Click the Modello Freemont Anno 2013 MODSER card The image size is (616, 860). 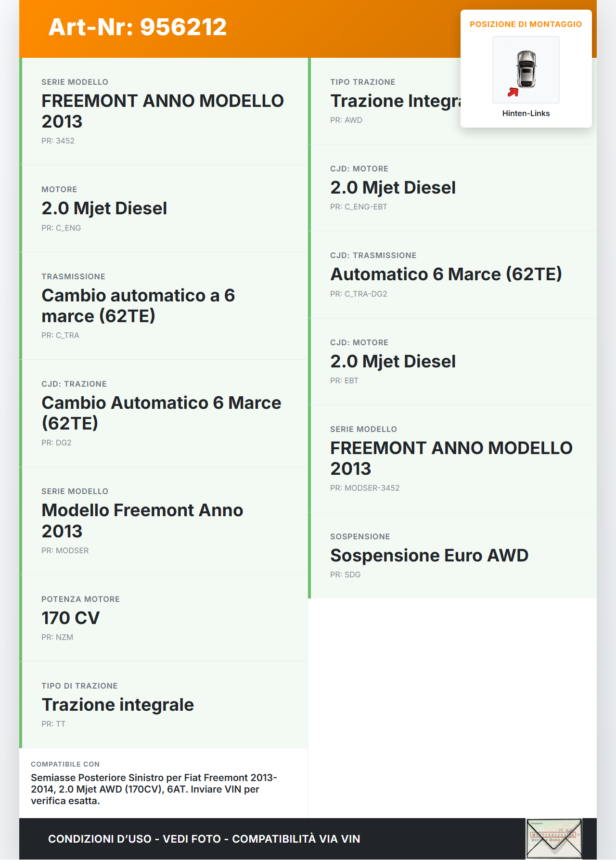164,521
